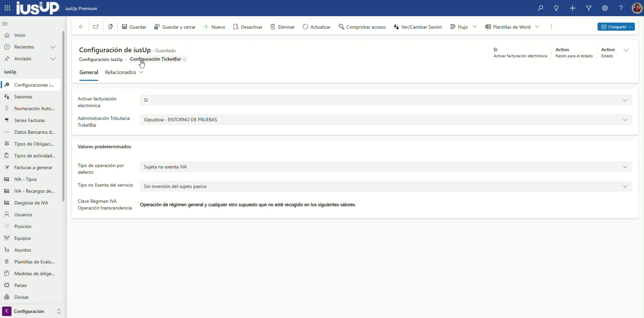Open Series Facturas in sidebar

coord(29,120)
